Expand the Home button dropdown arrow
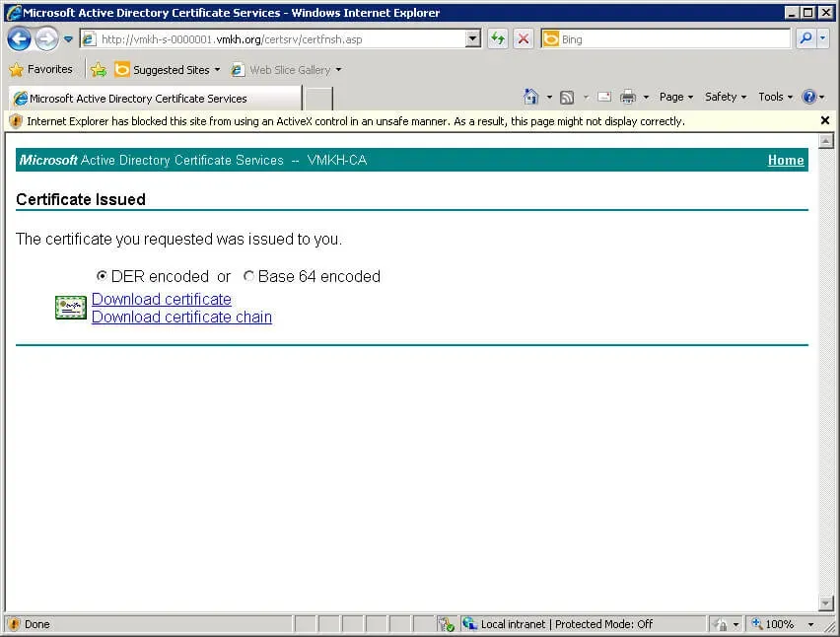 pos(549,98)
